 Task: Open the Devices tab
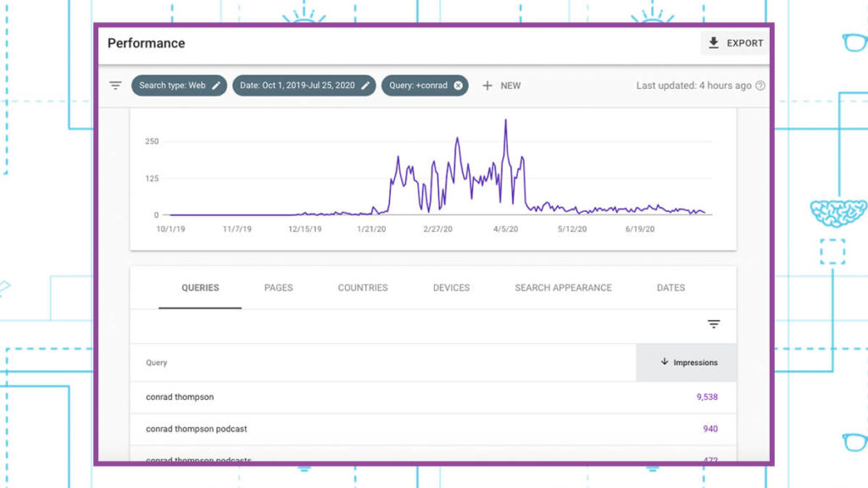(451, 288)
